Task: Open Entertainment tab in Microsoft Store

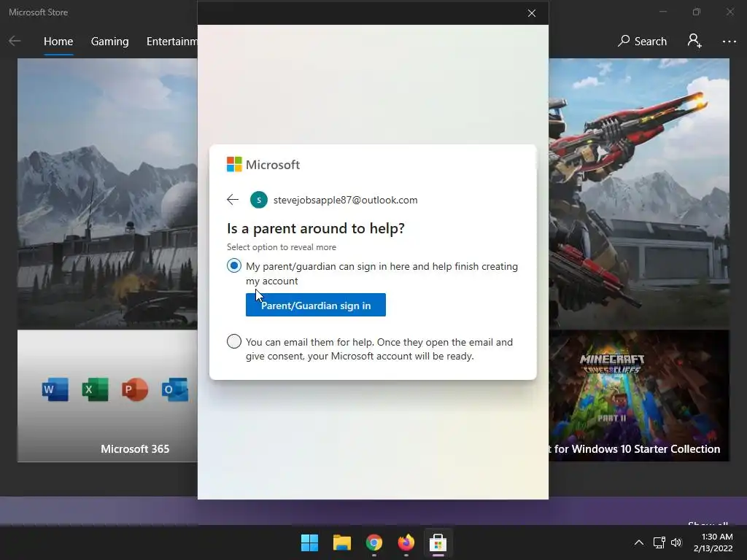Action: click(171, 42)
